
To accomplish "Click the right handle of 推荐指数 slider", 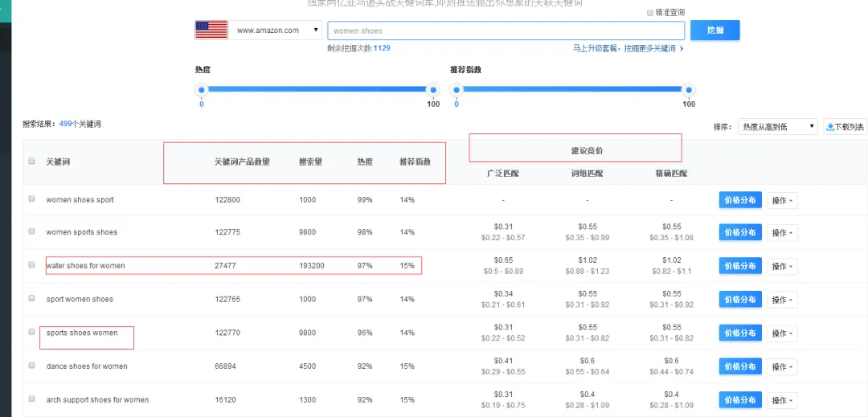I will tap(689, 90).
